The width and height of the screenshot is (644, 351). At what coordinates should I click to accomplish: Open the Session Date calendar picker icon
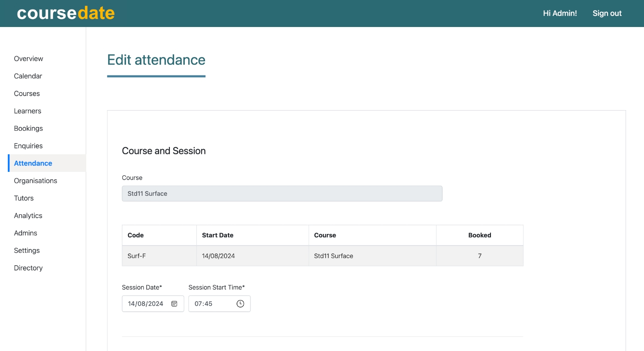point(175,304)
